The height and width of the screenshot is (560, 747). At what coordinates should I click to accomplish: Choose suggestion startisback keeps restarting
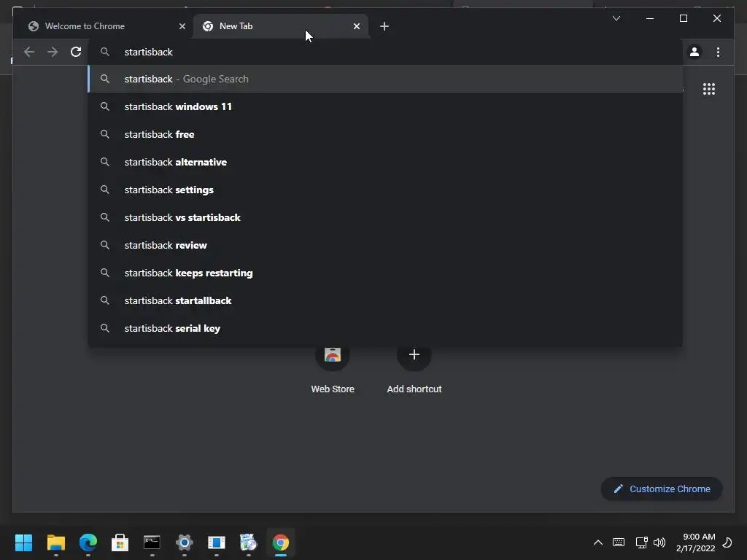pyautogui.click(x=385, y=273)
